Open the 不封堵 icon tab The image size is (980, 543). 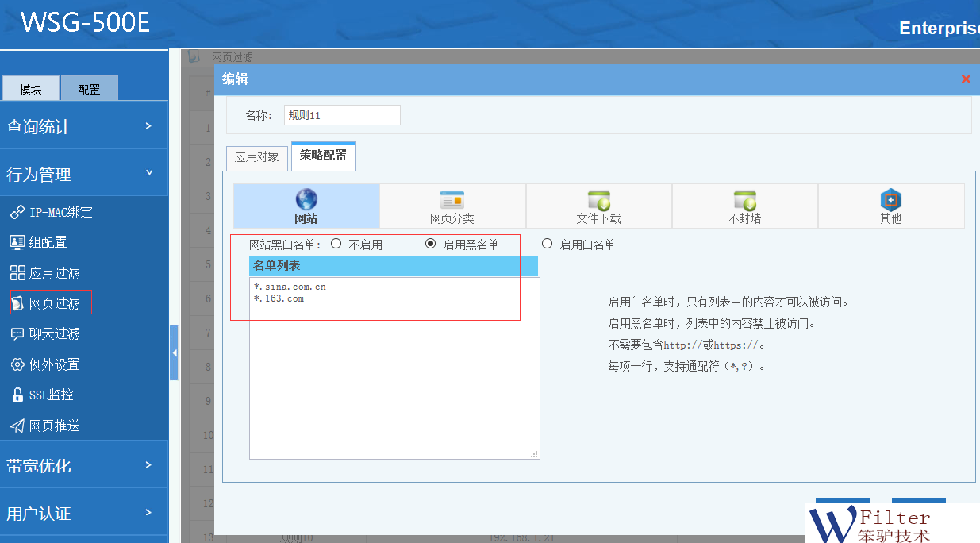744,200
